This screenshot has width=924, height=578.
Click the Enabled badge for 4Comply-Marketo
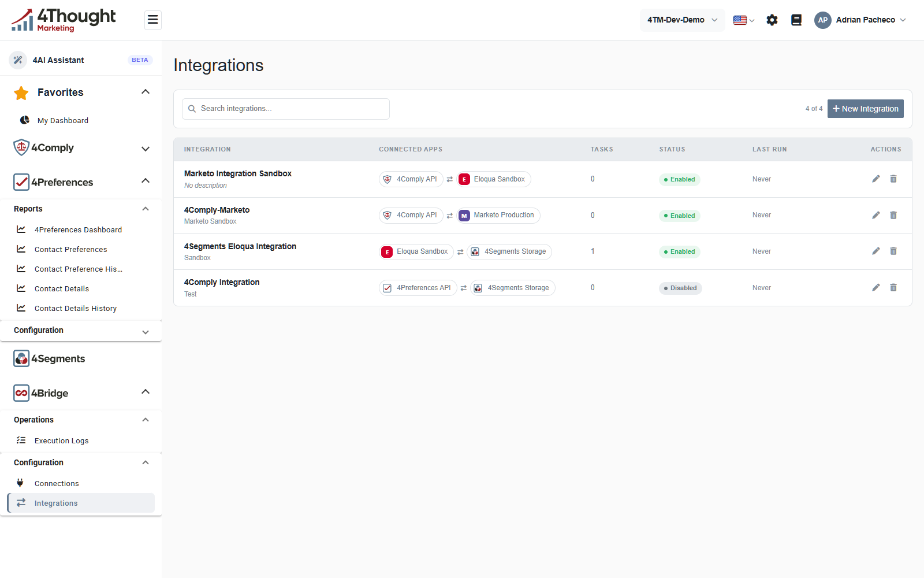pyautogui.click(x=680, y=216)
